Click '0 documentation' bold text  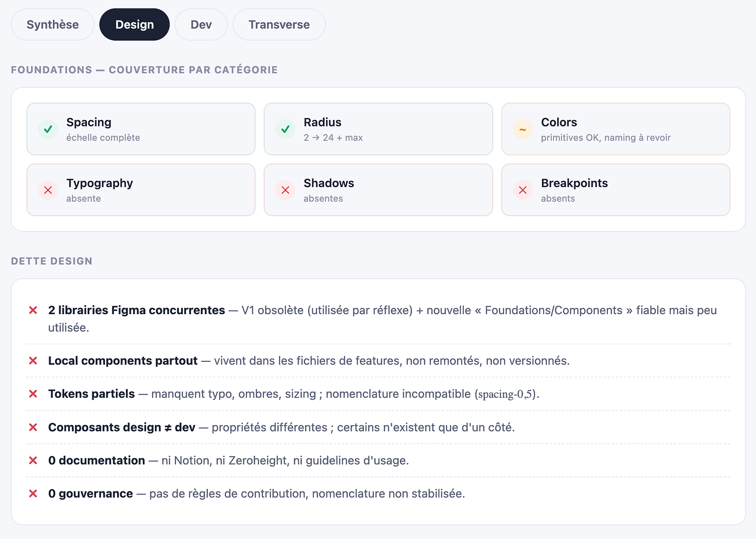pyautogui.click(x=96, y=460)
